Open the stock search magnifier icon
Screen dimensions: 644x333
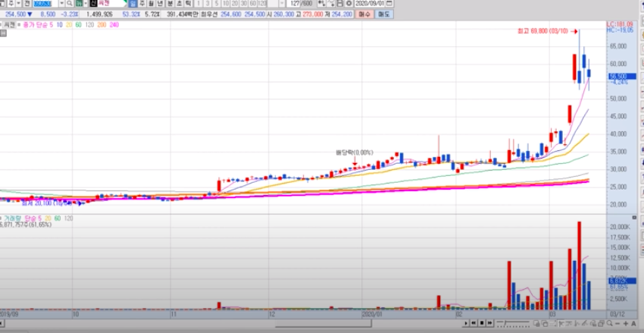(70, 3)
